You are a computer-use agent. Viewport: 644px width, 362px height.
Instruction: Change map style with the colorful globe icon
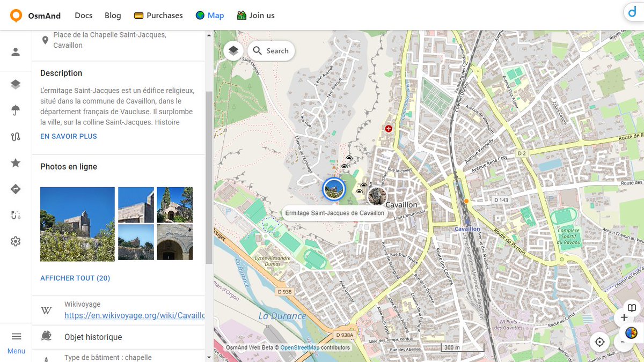pos(631,333)
